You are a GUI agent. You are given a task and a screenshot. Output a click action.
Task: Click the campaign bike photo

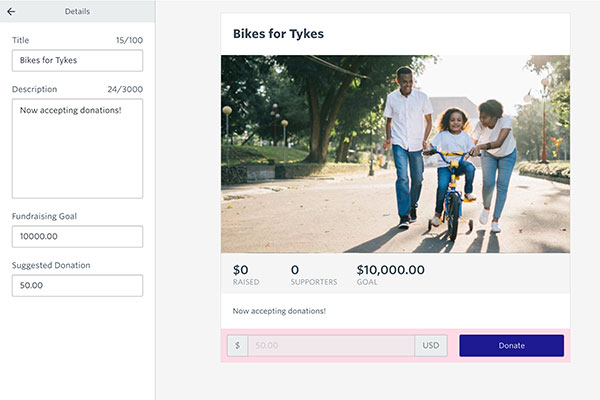click(395, 153)
